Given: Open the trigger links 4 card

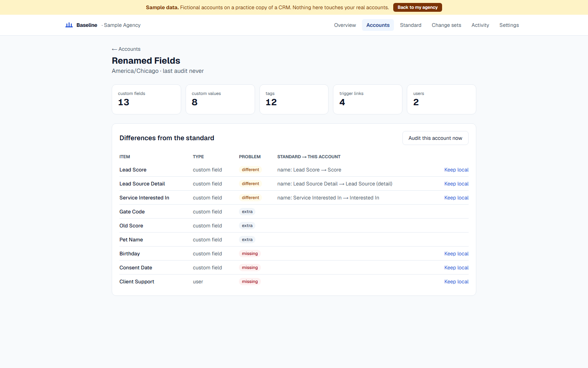Looking at the screenshot, I should click(x=367, y=99).
